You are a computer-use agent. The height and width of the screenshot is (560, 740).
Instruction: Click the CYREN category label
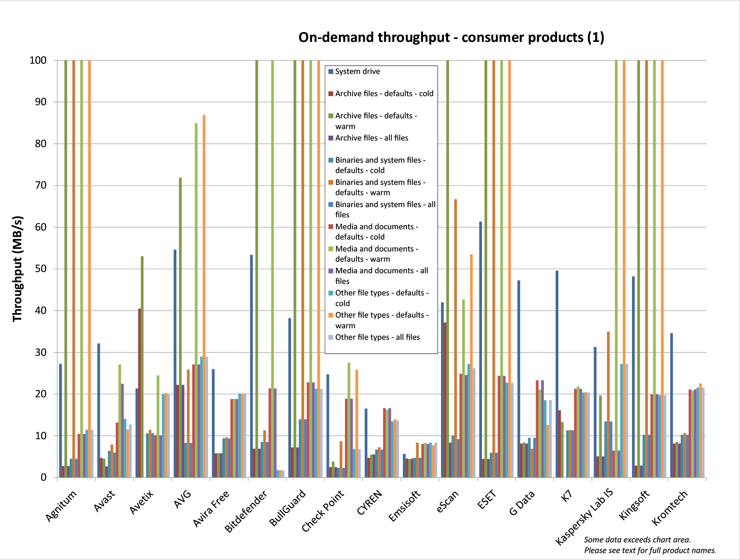tap(370, 502)
